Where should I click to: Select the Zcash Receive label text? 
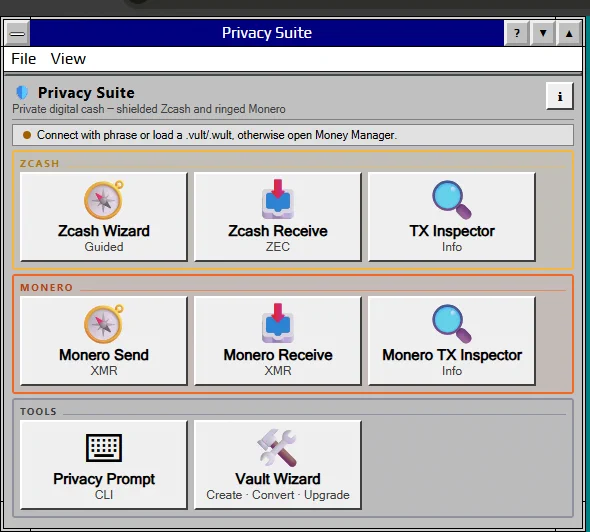(278, 231)
